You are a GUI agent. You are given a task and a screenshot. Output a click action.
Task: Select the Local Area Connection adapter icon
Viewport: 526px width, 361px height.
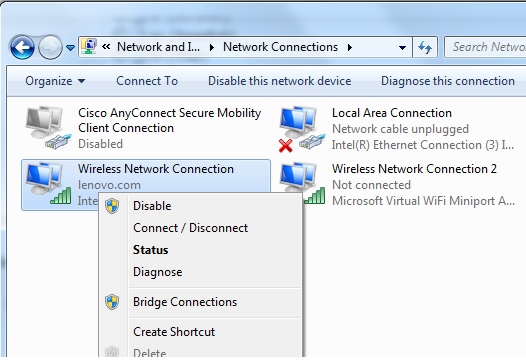(302, 128)
